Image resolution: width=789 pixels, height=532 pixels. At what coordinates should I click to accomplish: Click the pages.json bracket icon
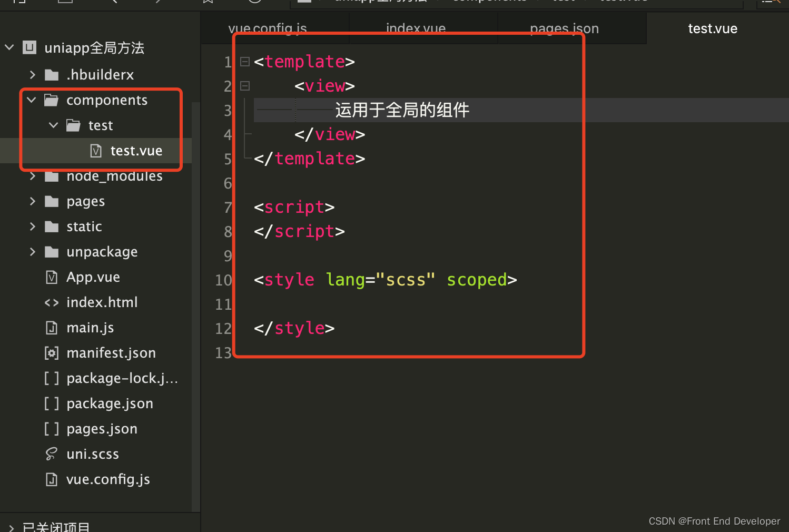point(52,429)
